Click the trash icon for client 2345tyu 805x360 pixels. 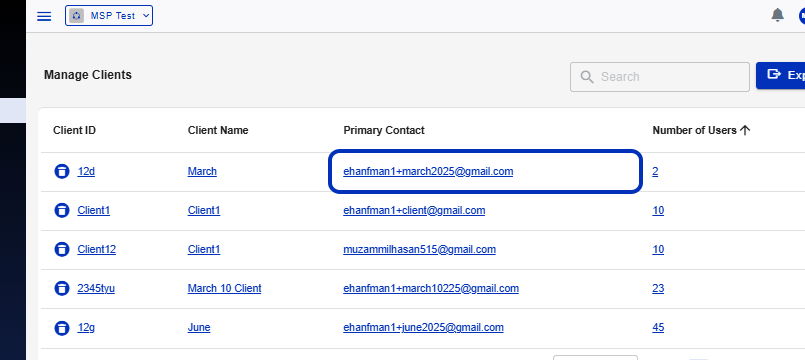pos(62,288)
